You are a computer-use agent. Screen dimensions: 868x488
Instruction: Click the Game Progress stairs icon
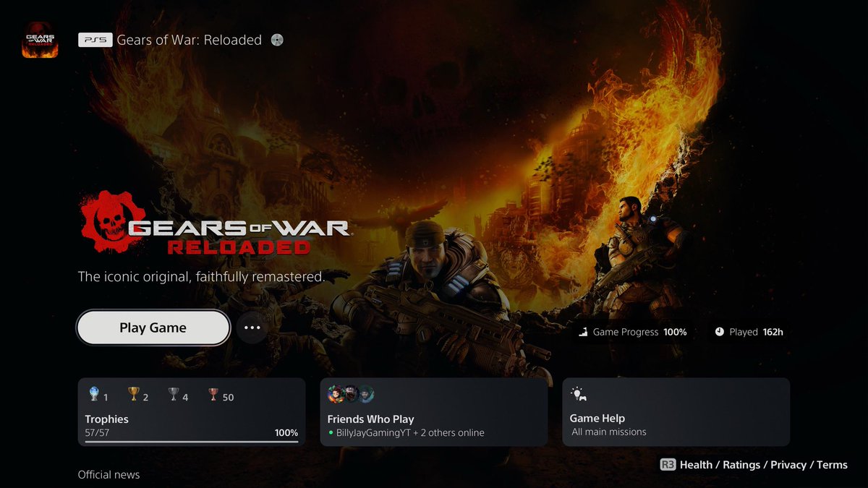coord(582,332)
